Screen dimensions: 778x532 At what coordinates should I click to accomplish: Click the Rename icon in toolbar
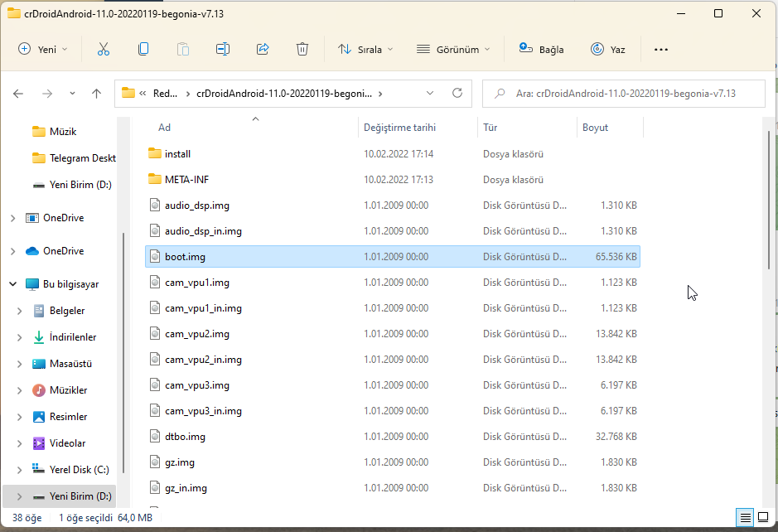click(x=223, y=50)
